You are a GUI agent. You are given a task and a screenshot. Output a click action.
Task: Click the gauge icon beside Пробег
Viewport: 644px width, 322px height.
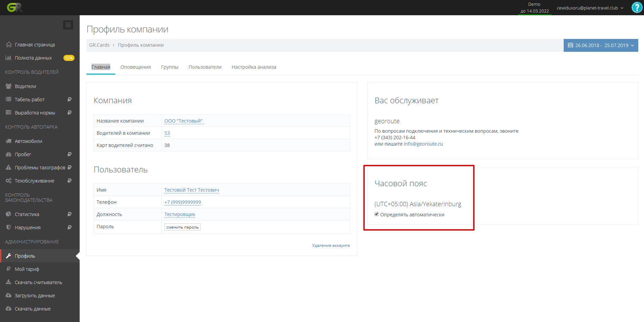(x=8, y=154)
